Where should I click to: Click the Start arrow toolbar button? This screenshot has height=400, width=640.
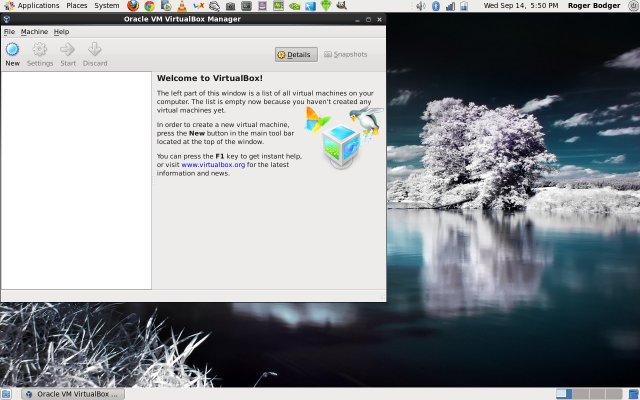[68, 55]
